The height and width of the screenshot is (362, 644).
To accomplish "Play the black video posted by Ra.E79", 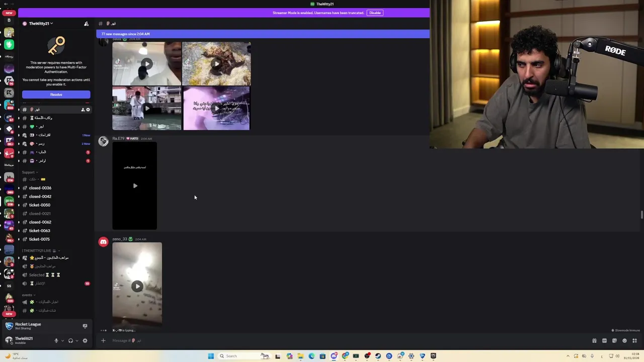I will pos(135,186).
